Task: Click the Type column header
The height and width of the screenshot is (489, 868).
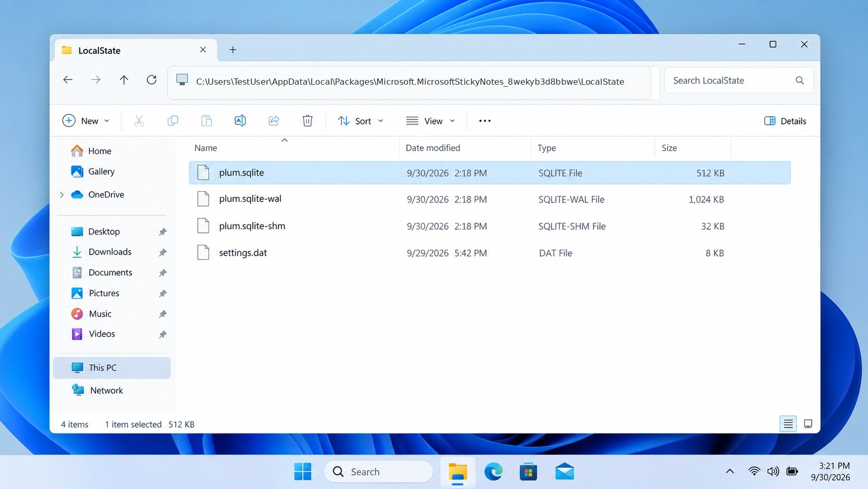Action: (x=547, y=148)
